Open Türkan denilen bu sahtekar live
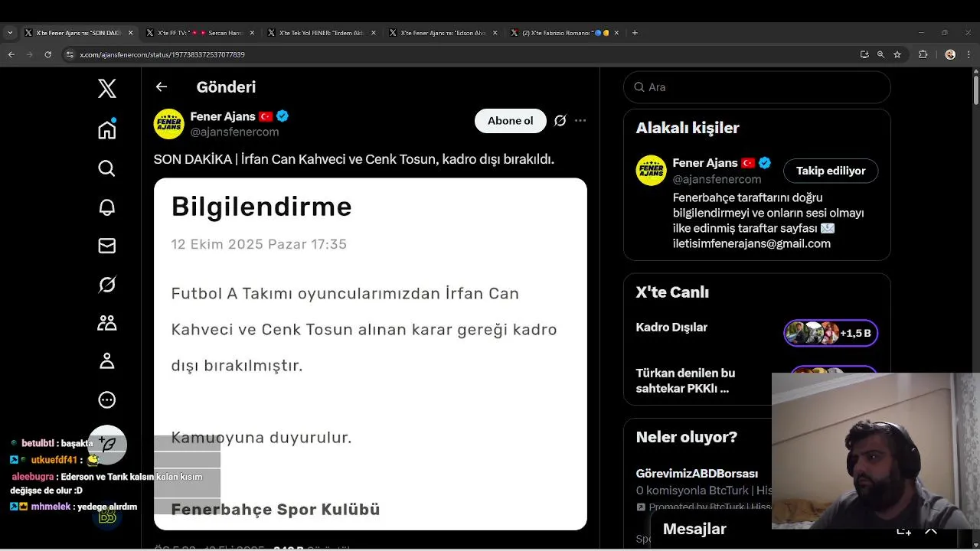Screen dimensions: 980x551 pos(685,380)
